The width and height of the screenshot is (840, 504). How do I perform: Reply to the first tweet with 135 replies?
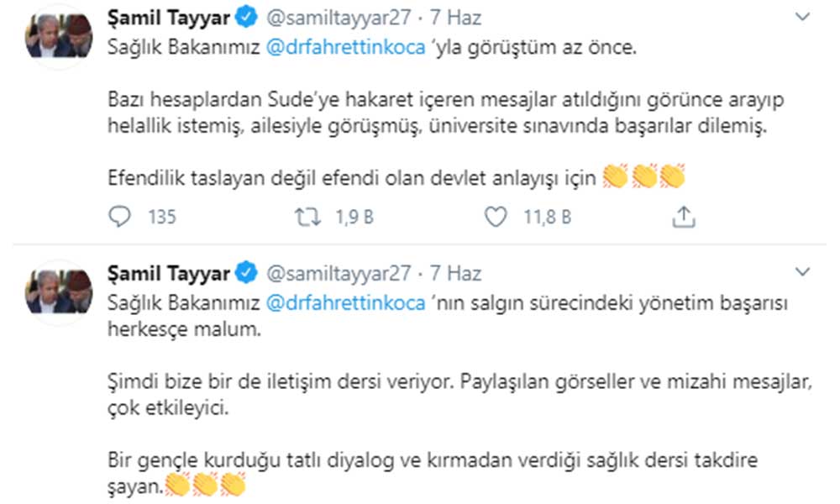click(x=122, y=217)
